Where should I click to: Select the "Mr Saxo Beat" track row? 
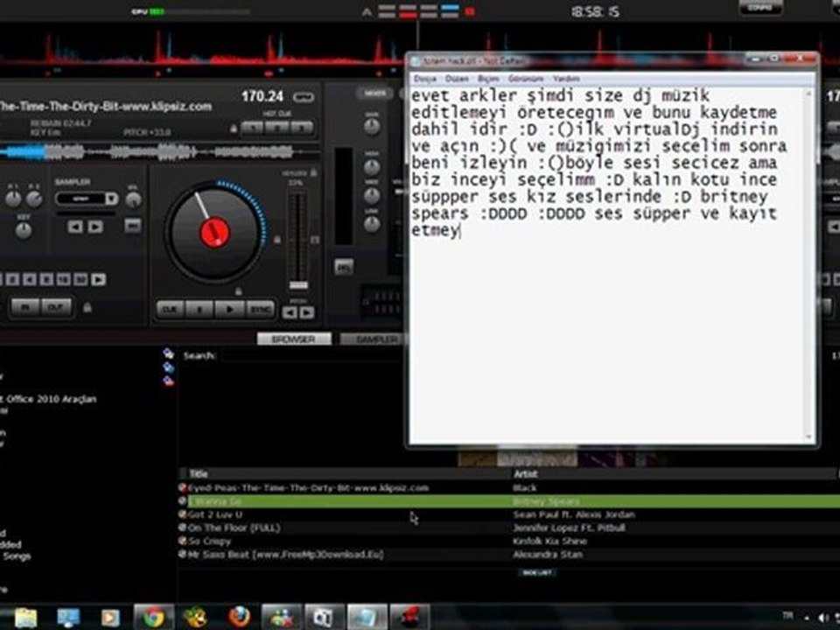point(508,555)
